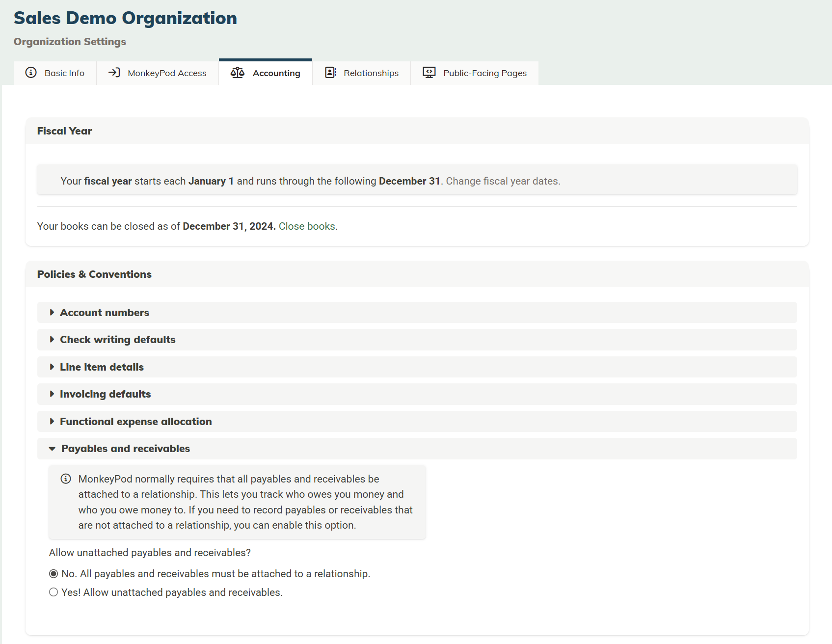This screenshot has height=644, width=832.
Task: Click the info circle icon on Basic Info tab
Action: coord(31,73)
